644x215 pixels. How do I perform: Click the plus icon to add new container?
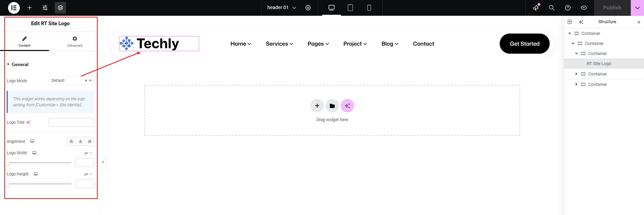[x=317, y=106]
